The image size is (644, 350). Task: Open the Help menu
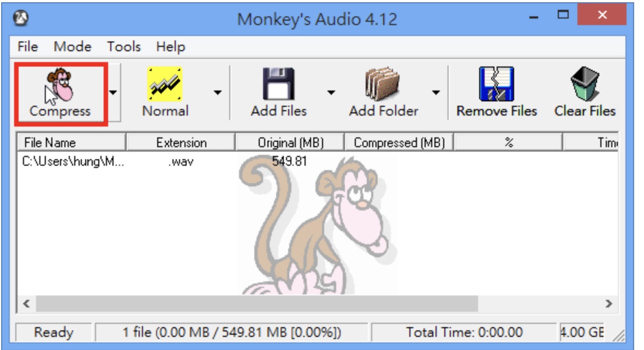170,47
